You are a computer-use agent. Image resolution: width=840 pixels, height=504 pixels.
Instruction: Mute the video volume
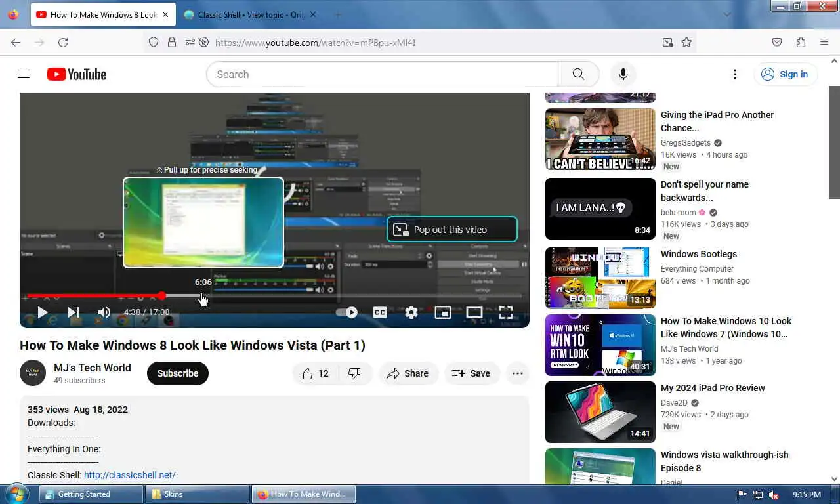[x=104, y=312]
